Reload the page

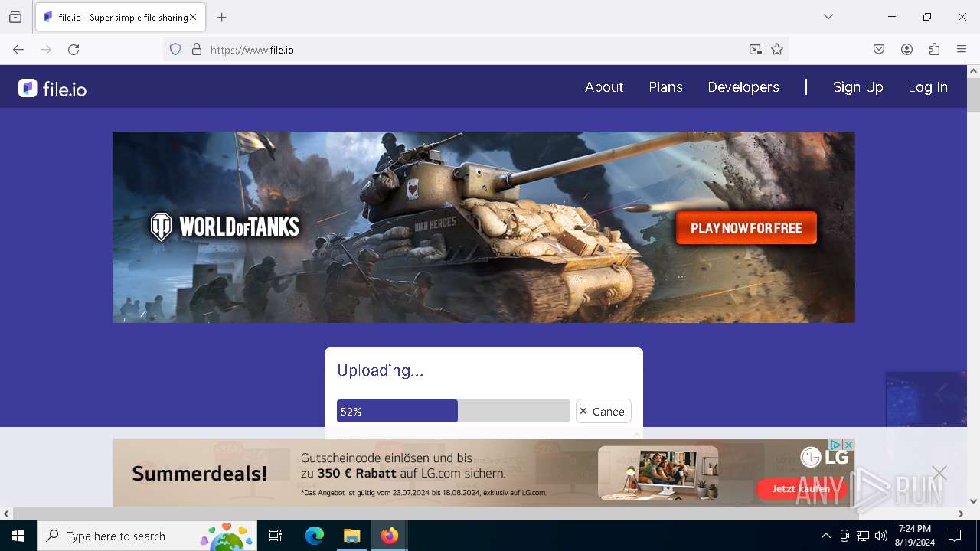[73, 50]
